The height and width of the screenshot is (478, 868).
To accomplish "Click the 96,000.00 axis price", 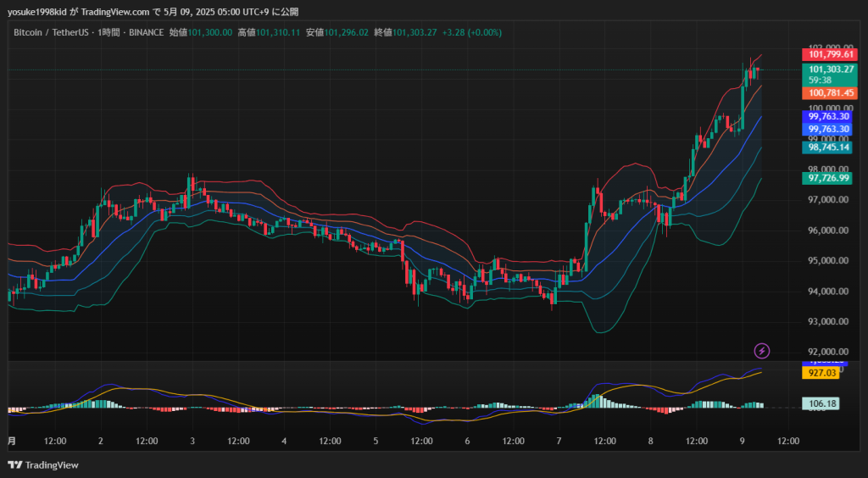I will (828, 231).
